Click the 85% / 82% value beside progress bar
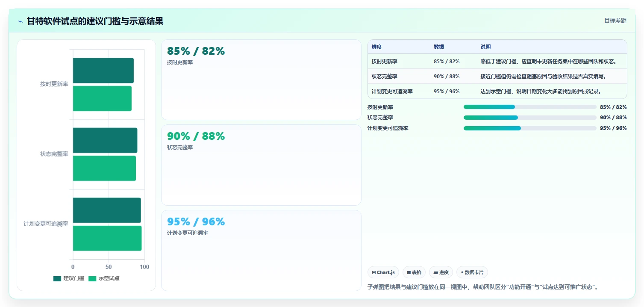The height and width of the screenshot is (307, 644). click(x=613, y=107)
